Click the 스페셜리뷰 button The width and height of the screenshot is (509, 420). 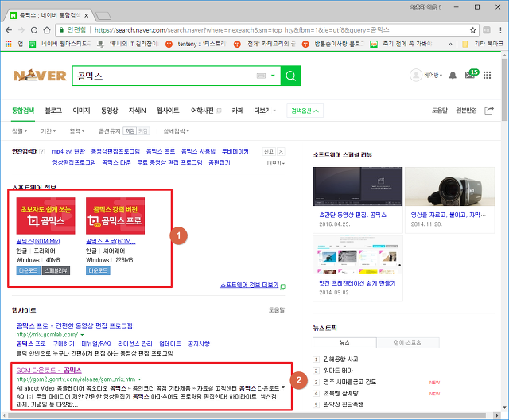pyautogui.click(x=56, y=270)
